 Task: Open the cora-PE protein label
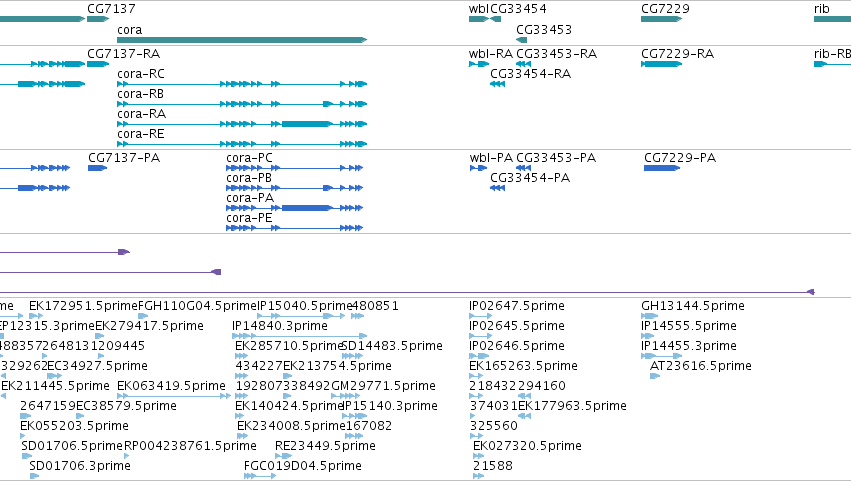click(249, 218)
